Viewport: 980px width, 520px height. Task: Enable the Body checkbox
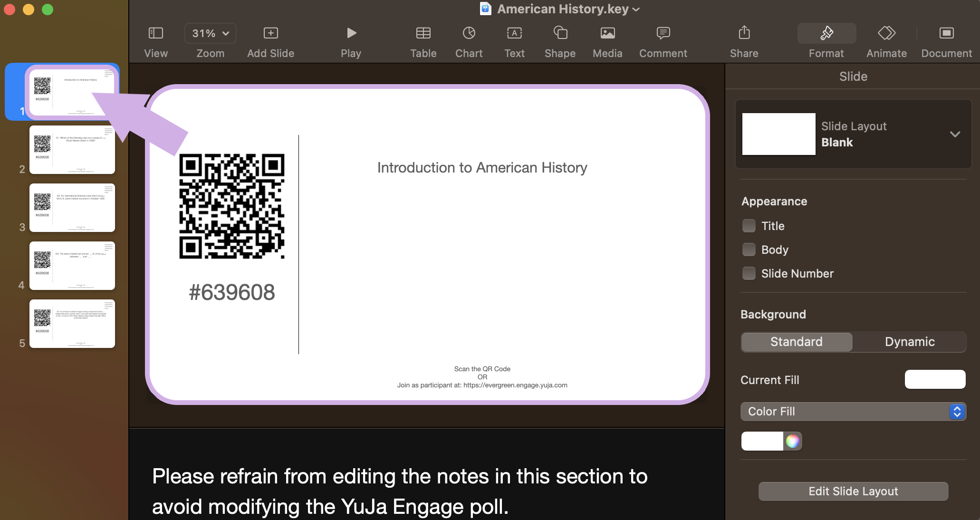click(749, 250)
